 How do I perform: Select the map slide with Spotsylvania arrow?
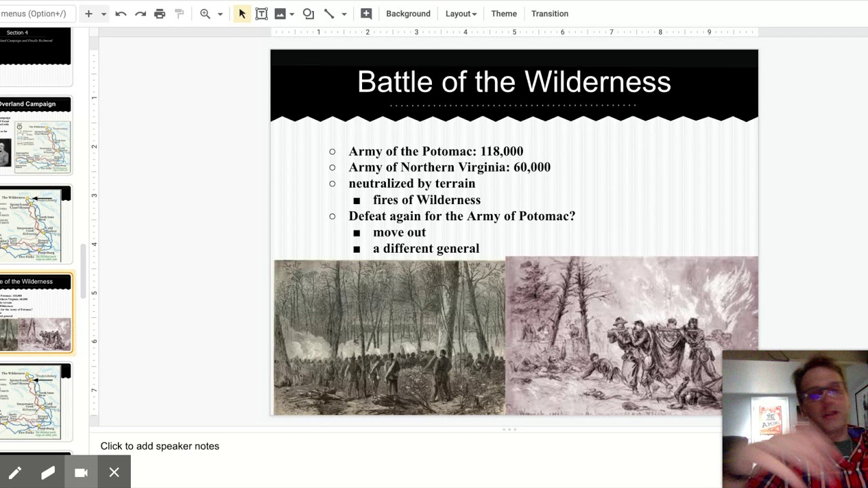(x=35, y=403)
